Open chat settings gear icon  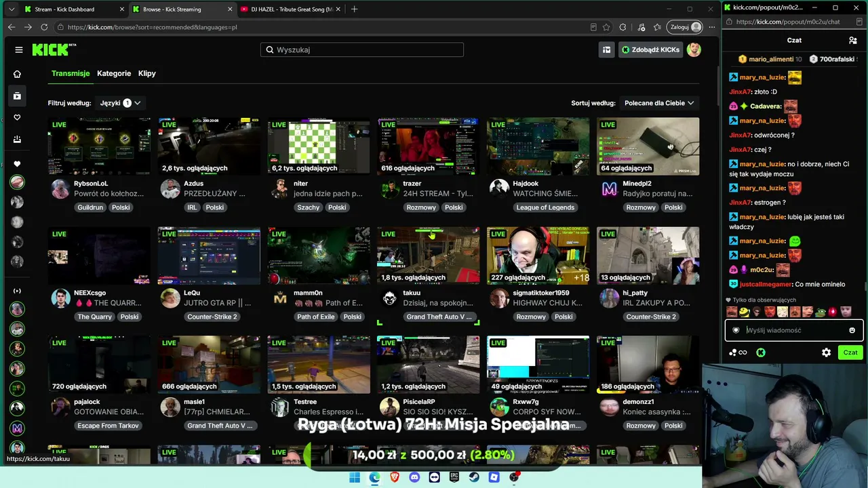point(826,352)
